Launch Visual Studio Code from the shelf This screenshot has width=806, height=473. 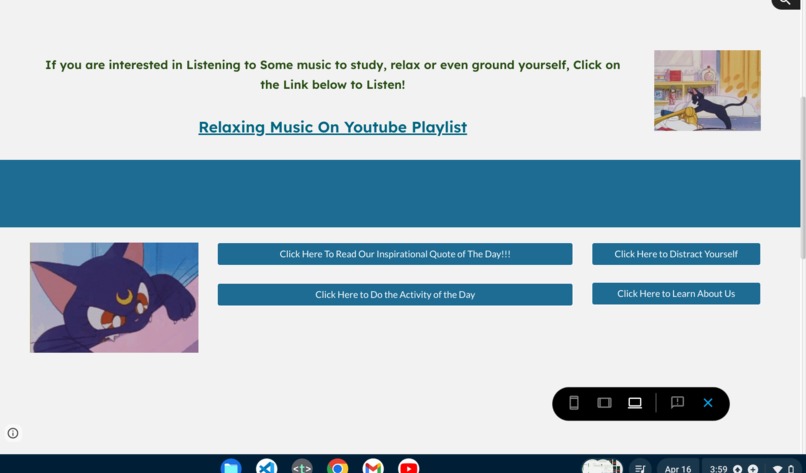click(267, 466)
